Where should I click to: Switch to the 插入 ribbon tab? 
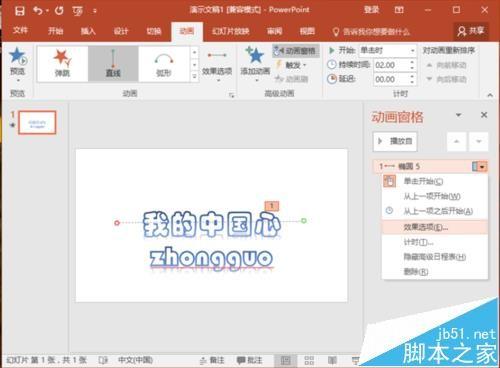[88, 31]
